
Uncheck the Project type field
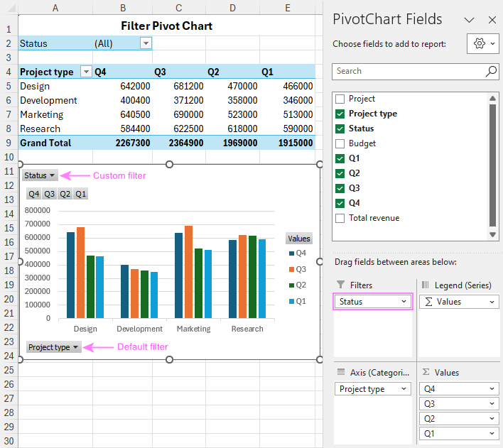point(340,114)
